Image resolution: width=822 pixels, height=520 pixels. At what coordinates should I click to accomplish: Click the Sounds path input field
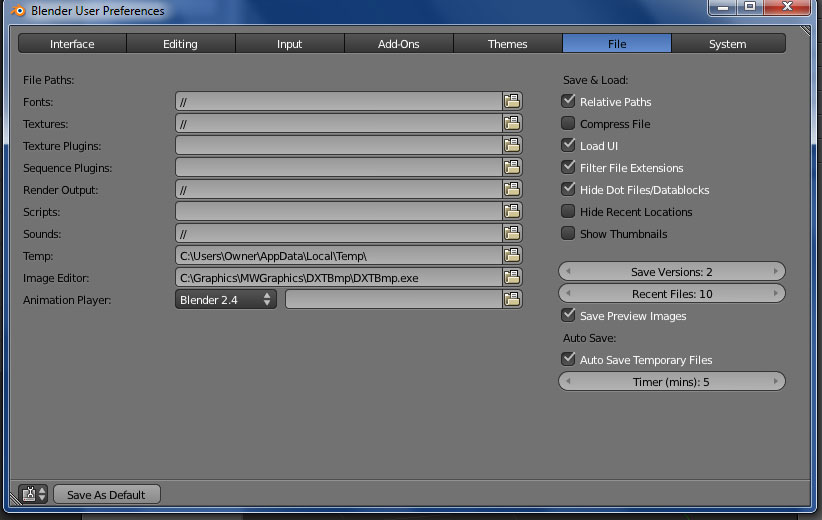(x=337, y=234)
